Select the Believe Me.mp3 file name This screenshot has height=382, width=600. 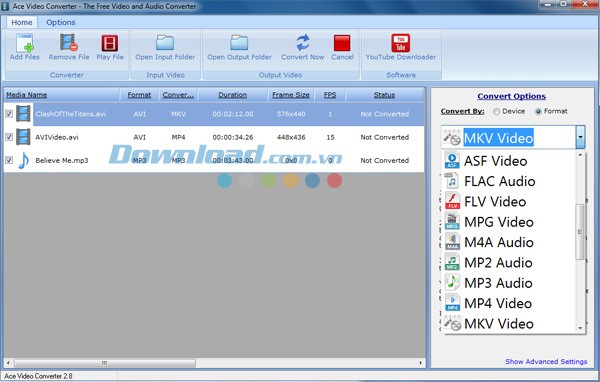(x=62, y=160)
